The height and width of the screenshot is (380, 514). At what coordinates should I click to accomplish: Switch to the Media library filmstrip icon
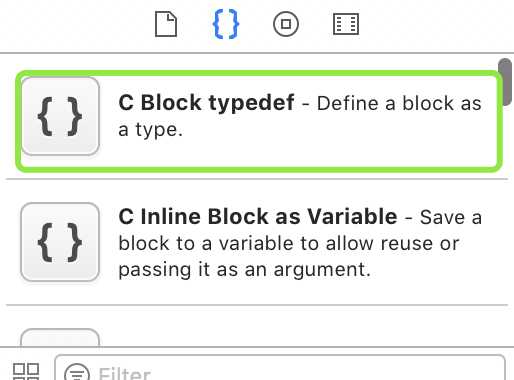pyautogui.click(x=346, y=24)
